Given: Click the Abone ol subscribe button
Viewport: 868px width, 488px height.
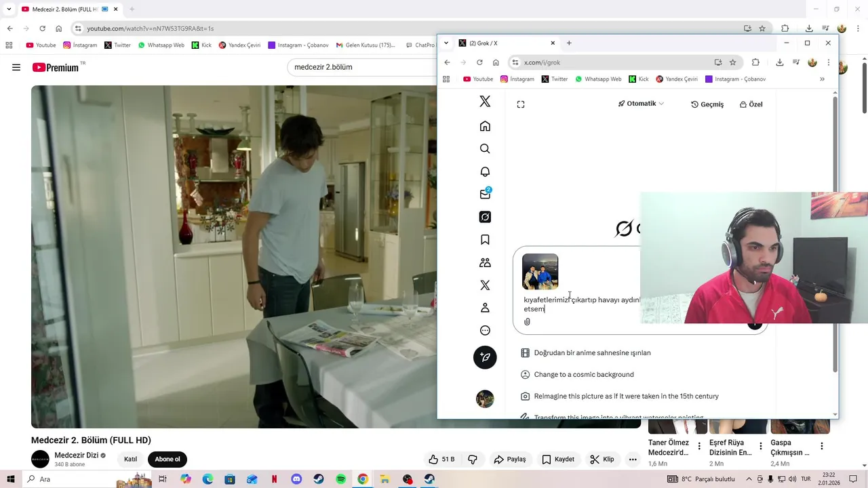Looking at the screenshot, I should (167, 459).
